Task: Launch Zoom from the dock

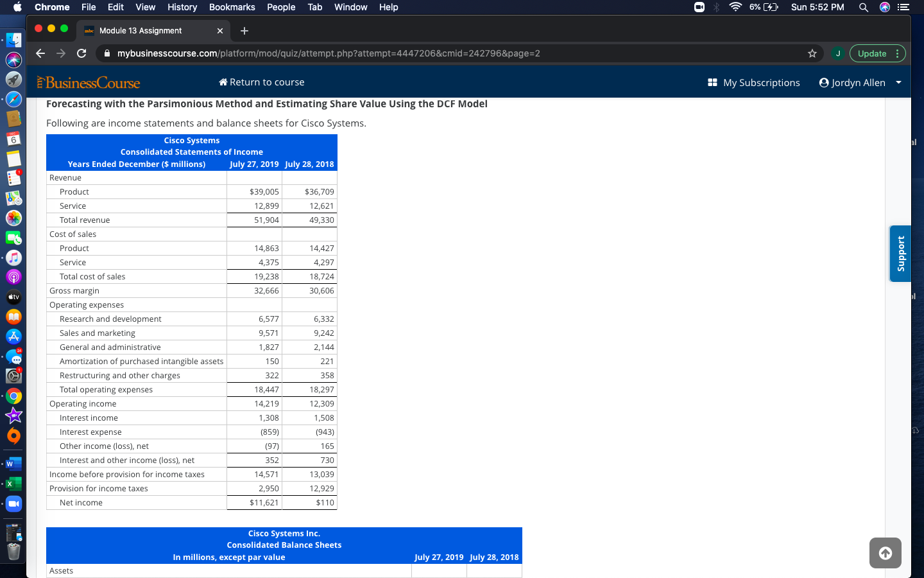Action: [x=13, y=504]
